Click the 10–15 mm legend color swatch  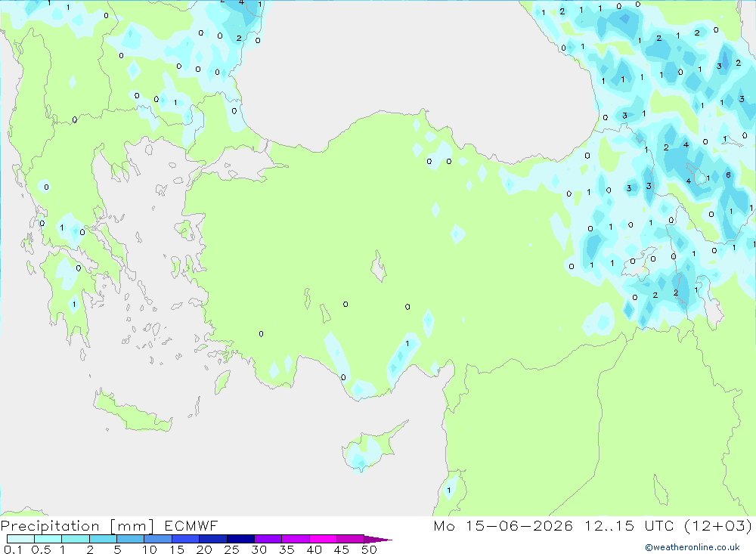click(x=158, y=539)
